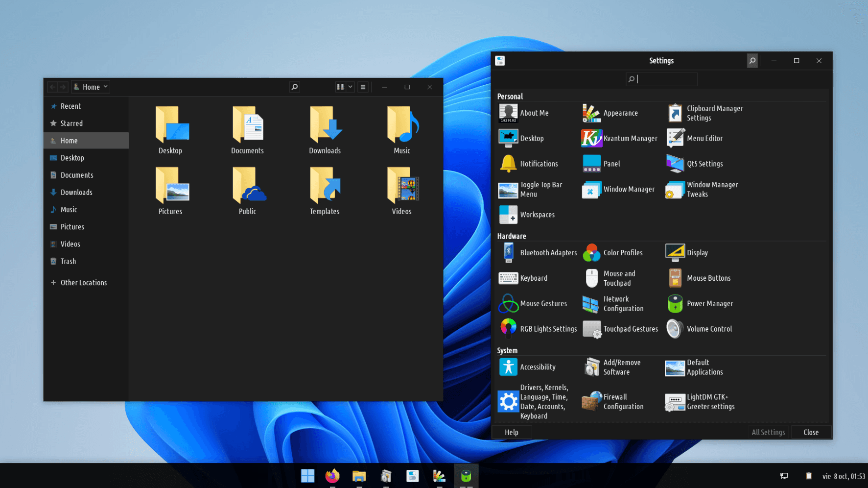Open Kvantum Manager settings
Viewport: 868px width, 488px height.
[619, 139]
